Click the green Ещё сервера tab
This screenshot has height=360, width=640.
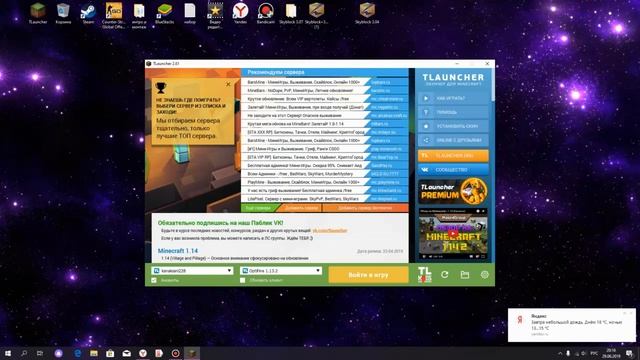coord(258,208)
